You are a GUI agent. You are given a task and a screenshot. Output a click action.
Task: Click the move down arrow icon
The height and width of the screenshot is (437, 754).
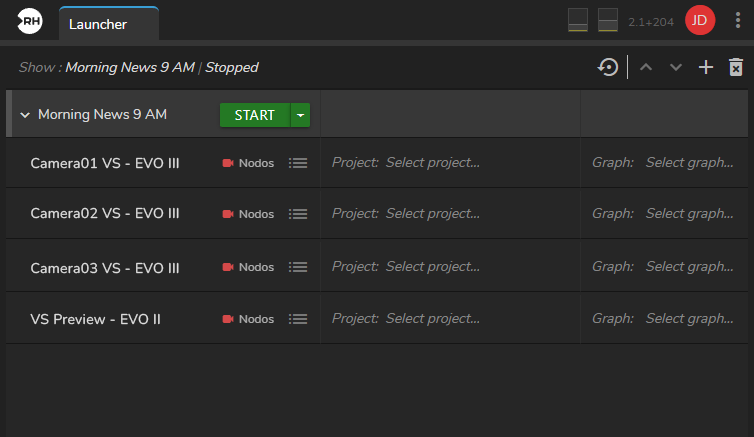(676, 67)
